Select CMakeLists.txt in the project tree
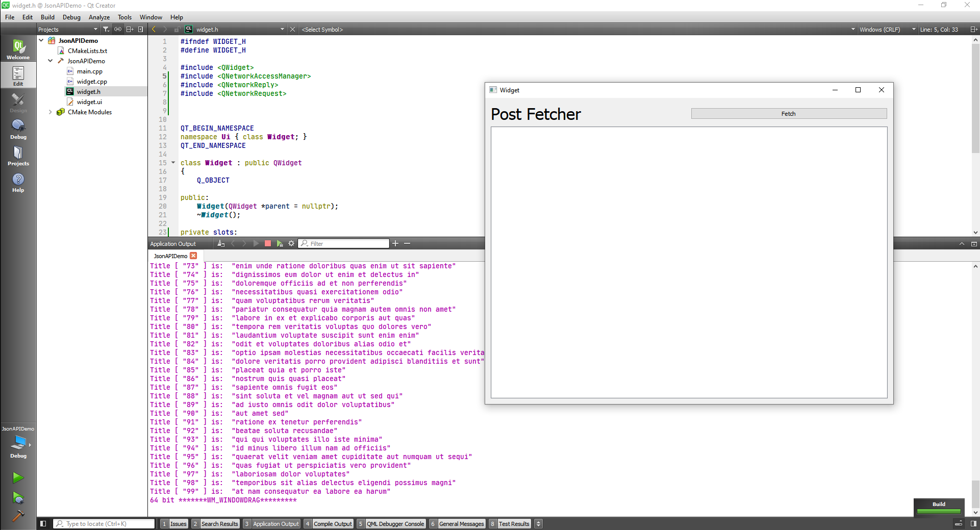 (x=87, y=51)
